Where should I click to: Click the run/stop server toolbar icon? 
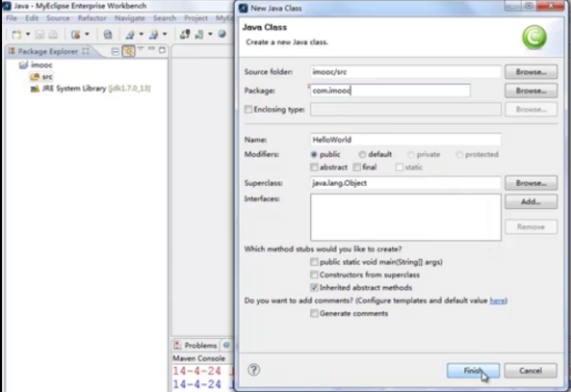[x=199, y=35]
